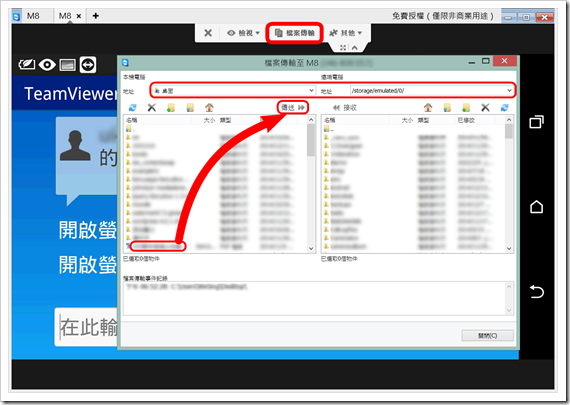Expand remote address dropdown arrow
Screen dimensions: 570x405
coord(509,91)
